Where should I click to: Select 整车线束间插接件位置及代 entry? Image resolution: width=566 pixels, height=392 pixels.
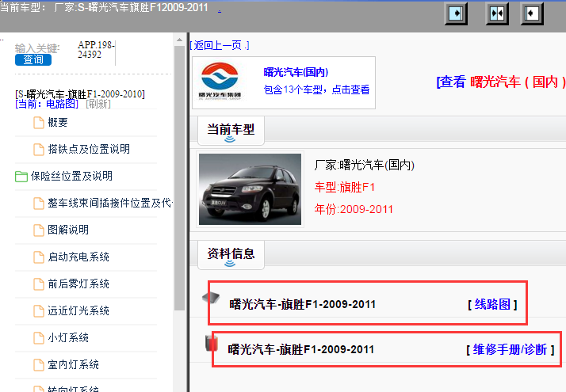(x=110, y=203)
